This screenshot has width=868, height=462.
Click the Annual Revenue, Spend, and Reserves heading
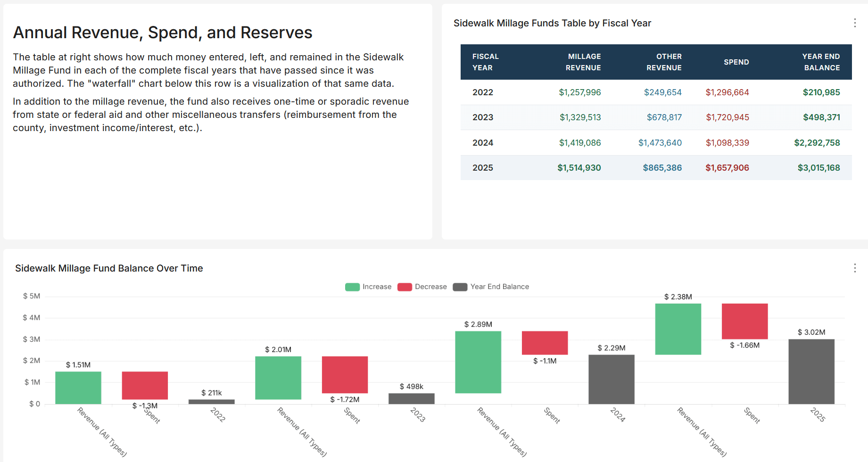coord(163,33)
